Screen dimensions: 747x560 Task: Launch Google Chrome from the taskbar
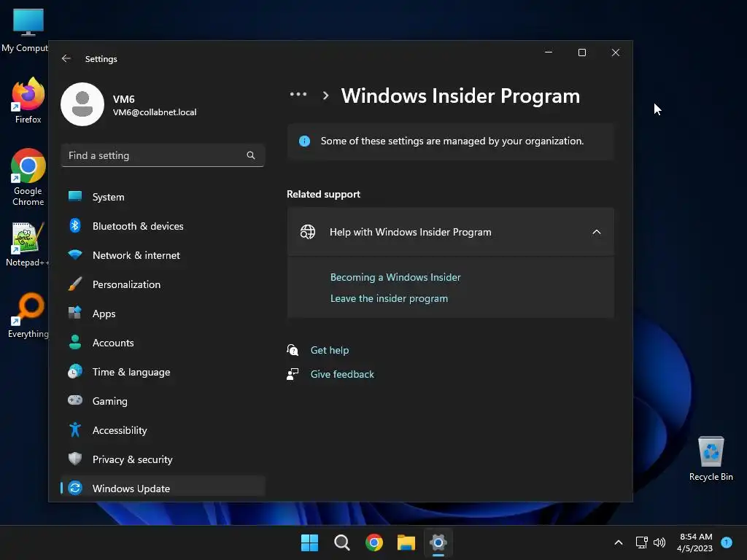374,542
